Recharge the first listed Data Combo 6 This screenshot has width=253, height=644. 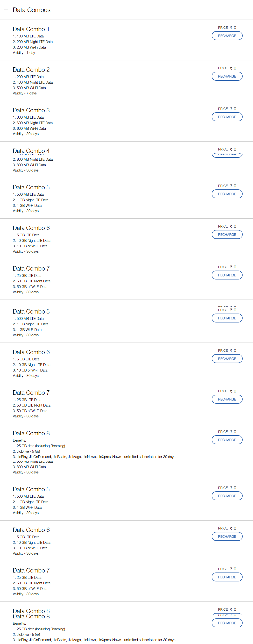click(x=227, y=235)
